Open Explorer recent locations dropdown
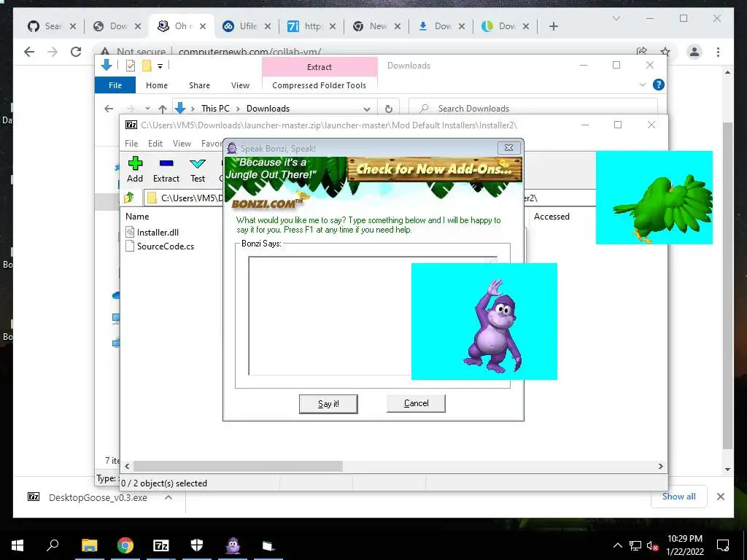 click(147, 109)
